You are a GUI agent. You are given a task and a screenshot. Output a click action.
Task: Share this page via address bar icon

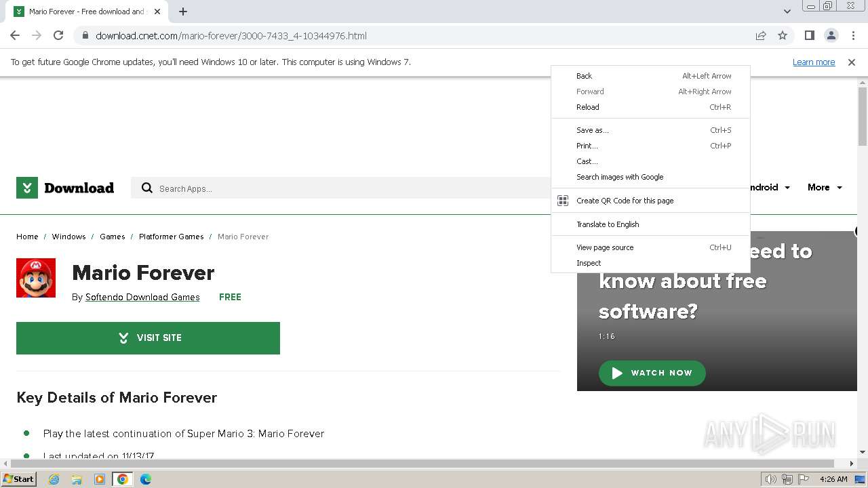[x=761, y=35]
